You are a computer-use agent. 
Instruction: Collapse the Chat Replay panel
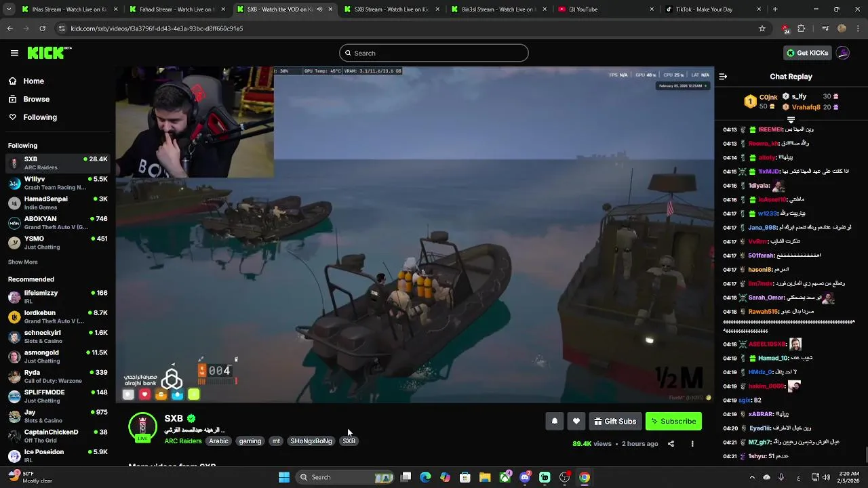pyautogui.click(x=723, y=77)
